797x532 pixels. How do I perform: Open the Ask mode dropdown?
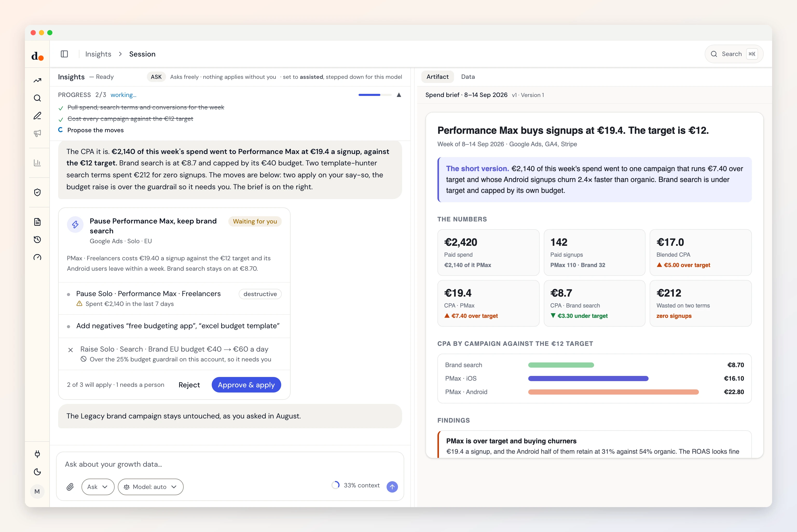(x=98, y=487)
